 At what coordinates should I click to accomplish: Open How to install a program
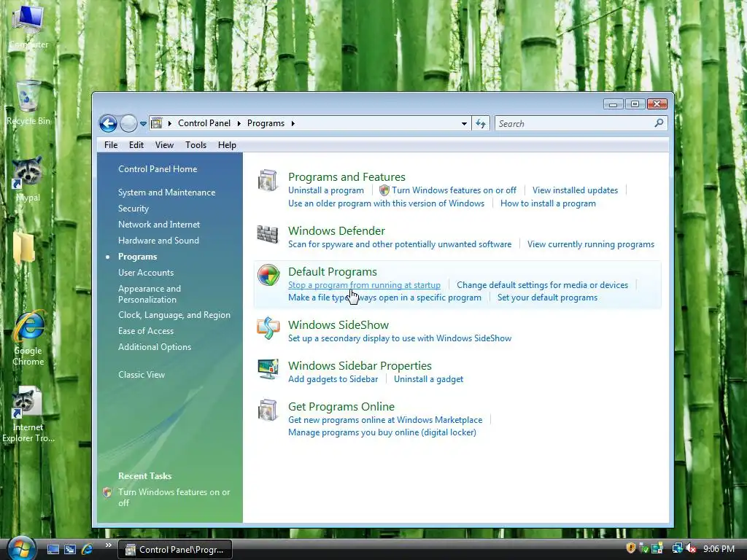[548, 203]
